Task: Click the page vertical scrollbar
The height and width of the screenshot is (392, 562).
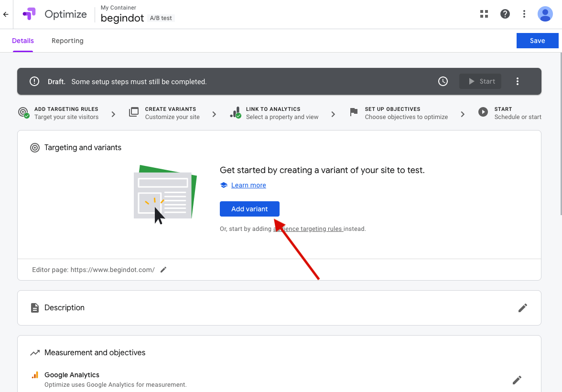Action: [x=561, y=133]
